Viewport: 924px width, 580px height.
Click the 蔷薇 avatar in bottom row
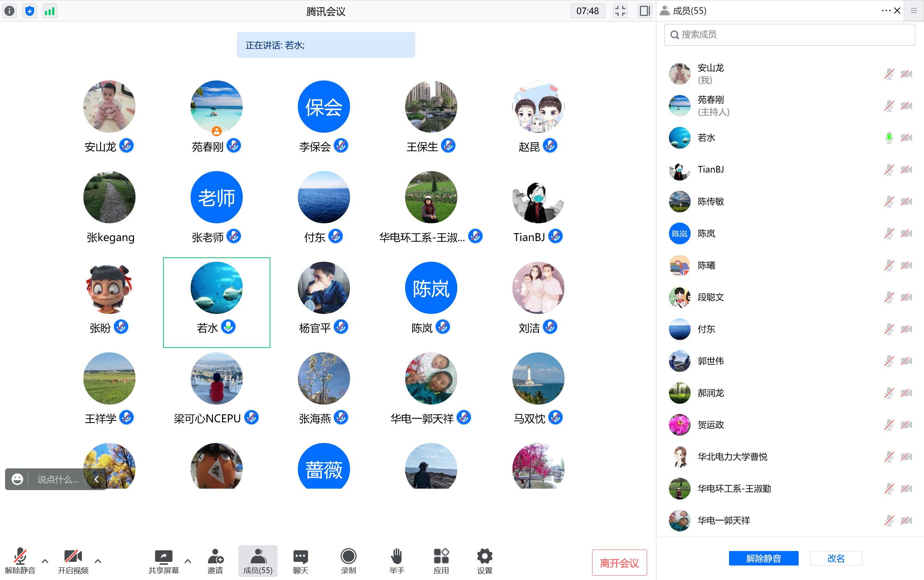coord(324,466)
